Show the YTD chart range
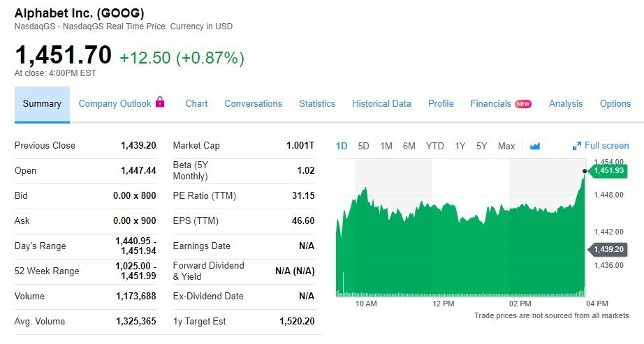644x344 pixels. coord(435,146)
